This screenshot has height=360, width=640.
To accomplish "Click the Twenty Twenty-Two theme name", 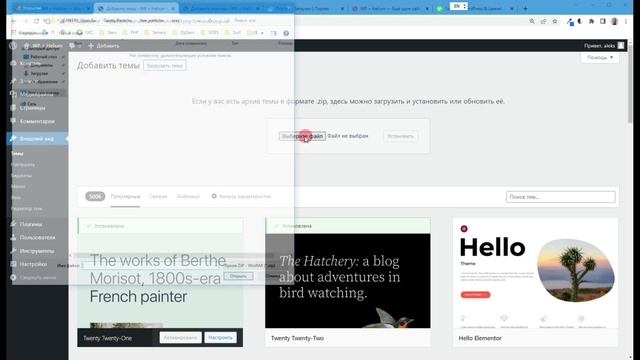I will pos(298,338).
